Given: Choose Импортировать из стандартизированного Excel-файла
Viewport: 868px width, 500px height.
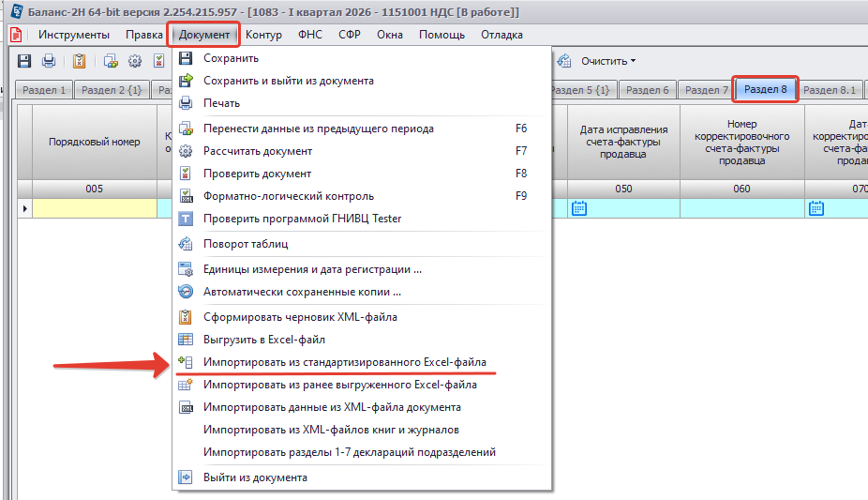Looking at the screenshot, I should (344, 362).
